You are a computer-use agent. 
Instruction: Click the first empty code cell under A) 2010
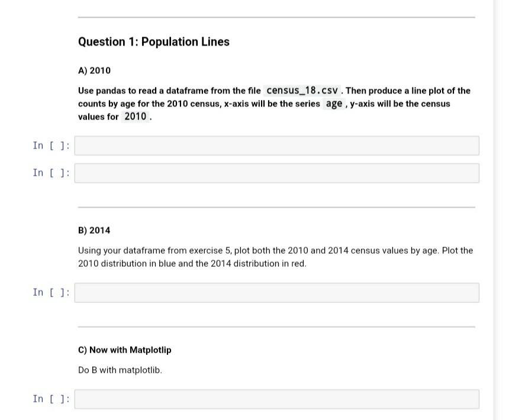pyautogui.click(x=275, y=146)
